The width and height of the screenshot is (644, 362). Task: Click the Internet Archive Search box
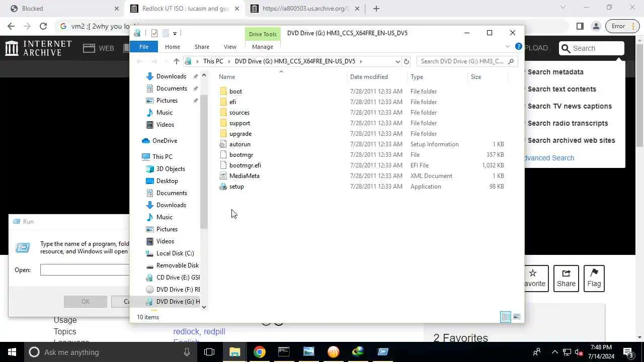coord(592,48)
